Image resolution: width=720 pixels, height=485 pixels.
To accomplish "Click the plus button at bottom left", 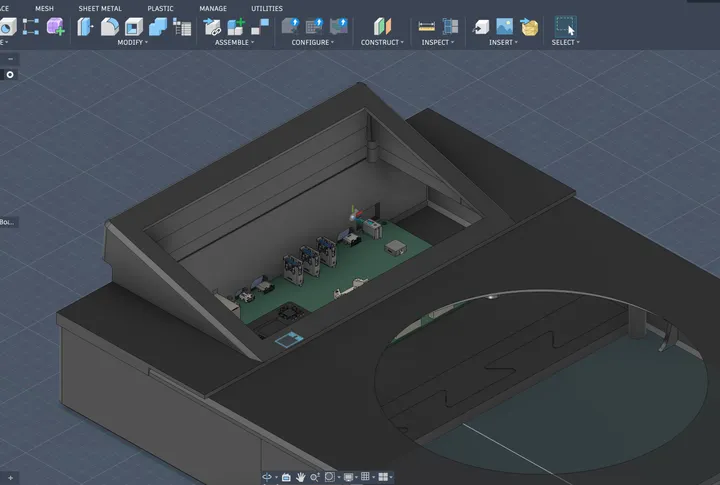I will (x=10, y=478).
